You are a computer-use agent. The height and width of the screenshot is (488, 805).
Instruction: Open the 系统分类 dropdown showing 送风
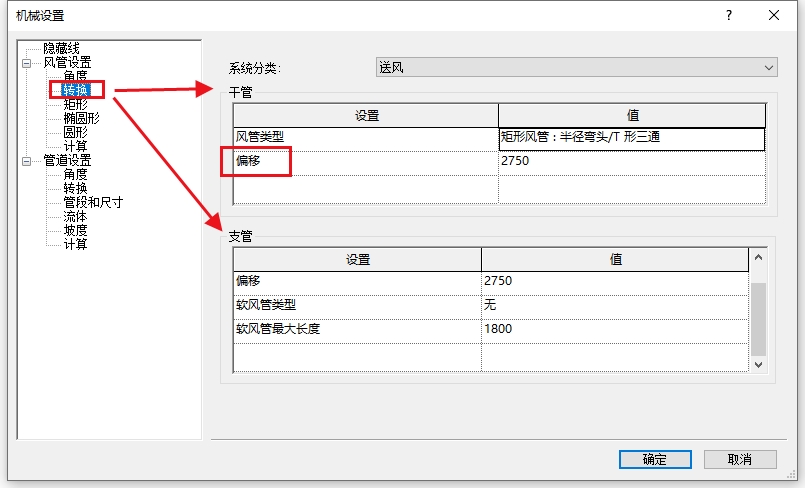coord(577,67)
